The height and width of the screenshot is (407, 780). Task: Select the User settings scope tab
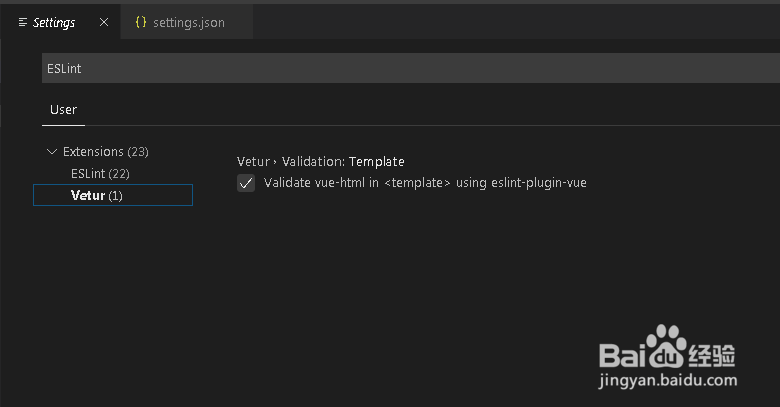pos(63,110)
